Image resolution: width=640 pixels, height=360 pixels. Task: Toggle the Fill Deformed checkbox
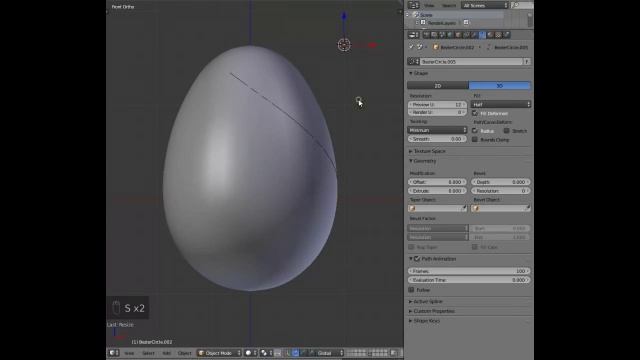(475, 113)
